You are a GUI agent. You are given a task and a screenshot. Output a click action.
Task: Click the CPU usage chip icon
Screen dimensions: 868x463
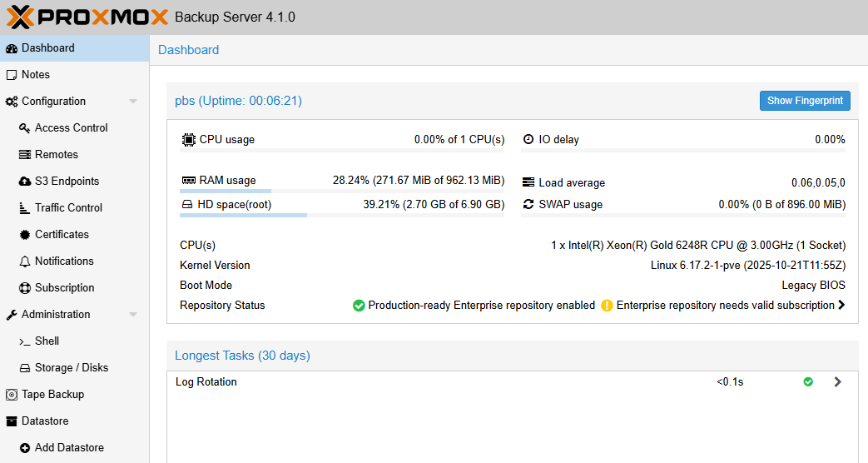189,140
